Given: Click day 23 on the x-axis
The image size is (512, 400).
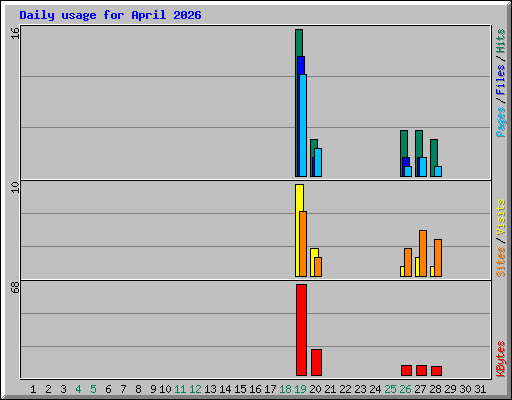Looking at the screenshot, I should 360,389.
